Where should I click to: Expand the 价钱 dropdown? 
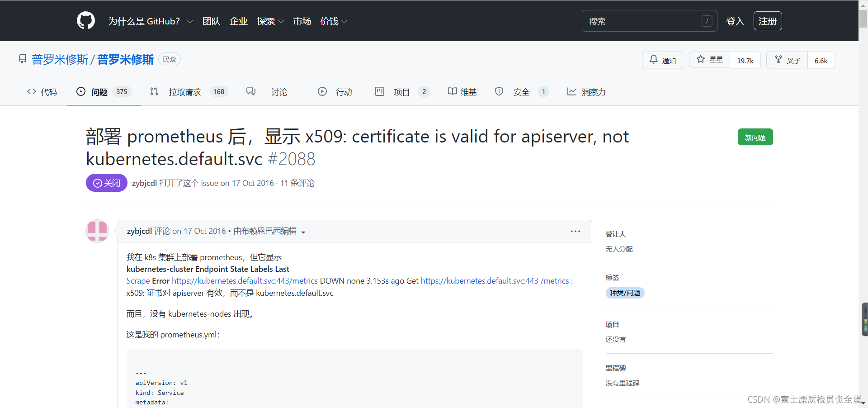click(x=334, y=21)
